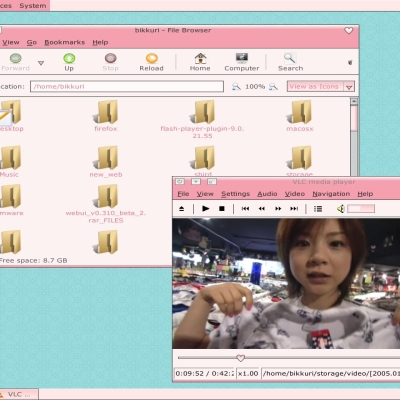The height and width of the screenshot is (400, 400).
Task: Click the VLC file path status text
Action: click(331, 373)
